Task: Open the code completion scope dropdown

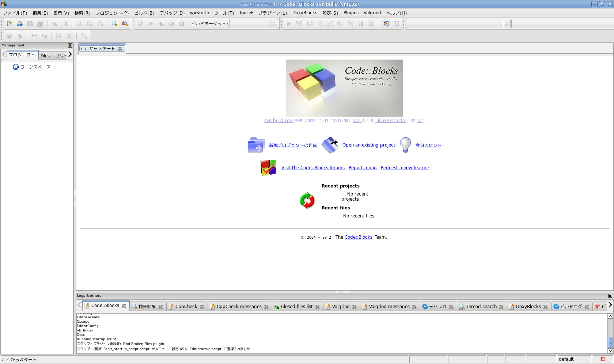Action: pyautogui.click(x=458, y=24)
